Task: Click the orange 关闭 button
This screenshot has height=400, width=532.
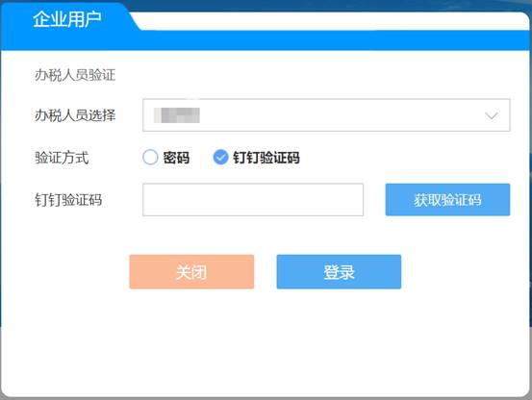Action: (191, 272)
